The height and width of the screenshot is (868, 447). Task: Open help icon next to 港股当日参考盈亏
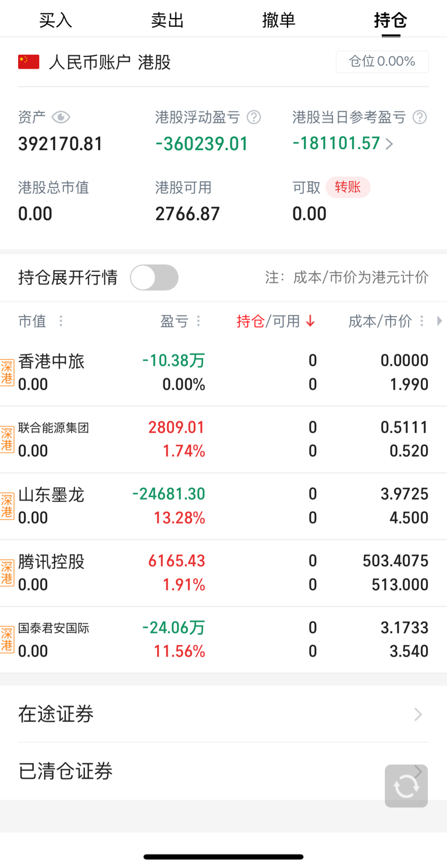(x=420, y=118)
